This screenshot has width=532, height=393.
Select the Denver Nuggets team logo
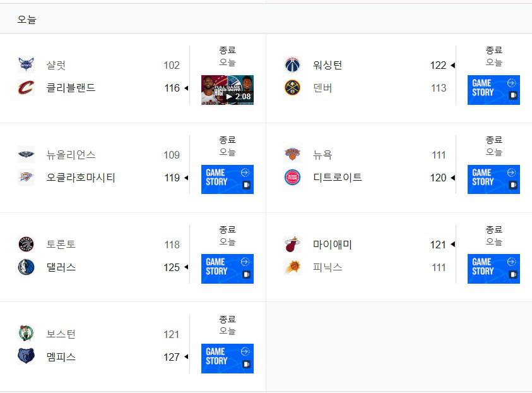(292, 88)
